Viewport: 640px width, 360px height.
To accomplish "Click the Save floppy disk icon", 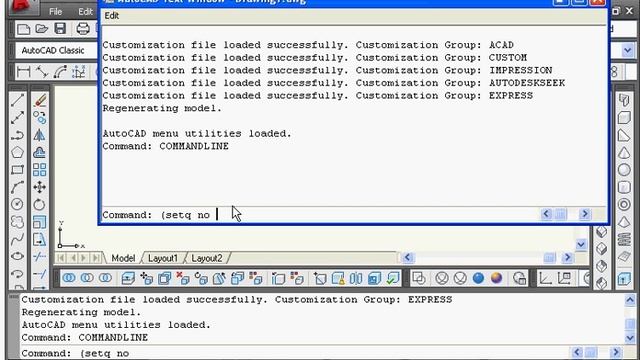I will 60,29.
